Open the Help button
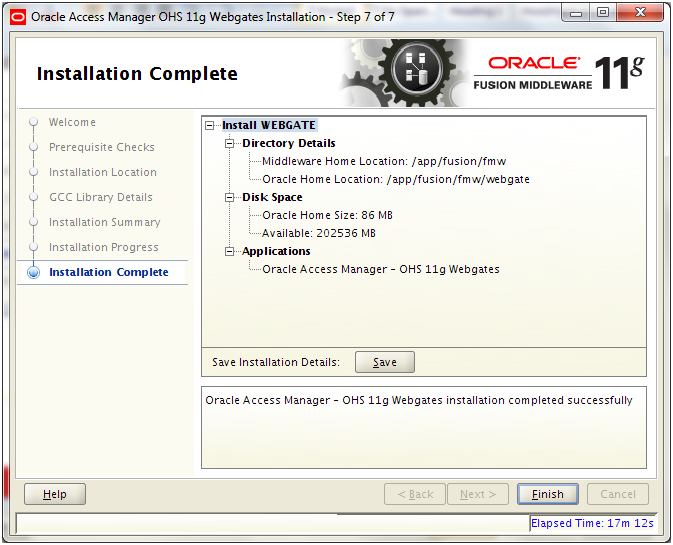The height and width of the screenshot is (545, 673). pyautogui.click(x=55, y=494)
